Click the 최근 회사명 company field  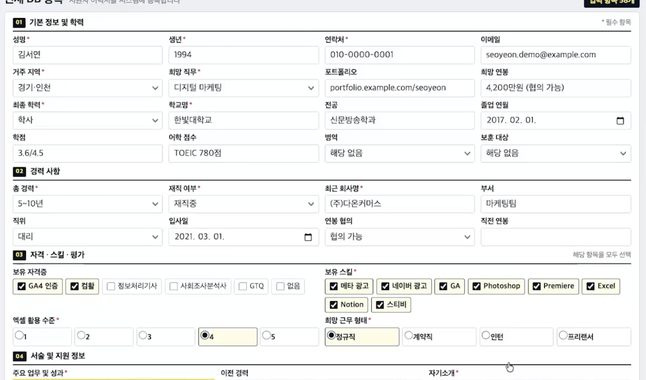click(399, 204)
